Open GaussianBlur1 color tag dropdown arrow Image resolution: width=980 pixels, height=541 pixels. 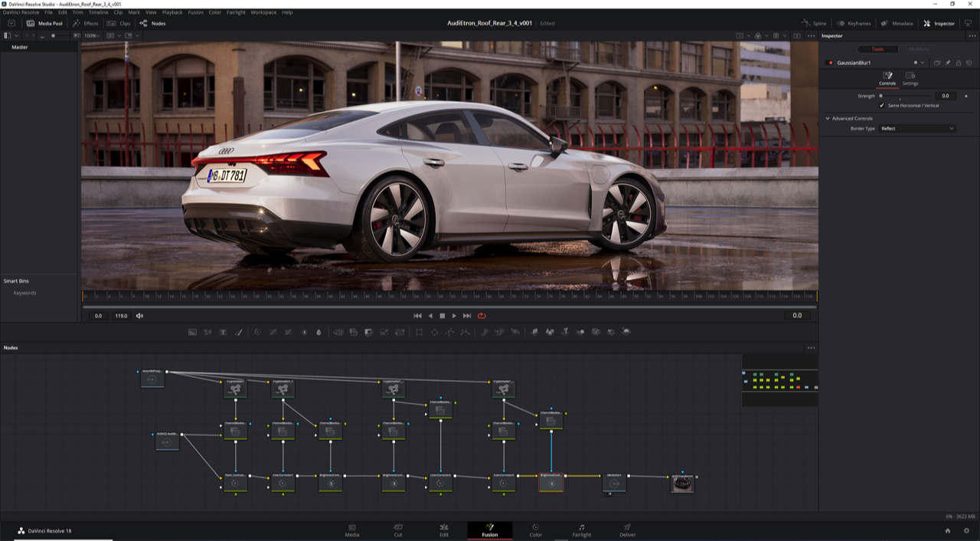pos(923,63)
